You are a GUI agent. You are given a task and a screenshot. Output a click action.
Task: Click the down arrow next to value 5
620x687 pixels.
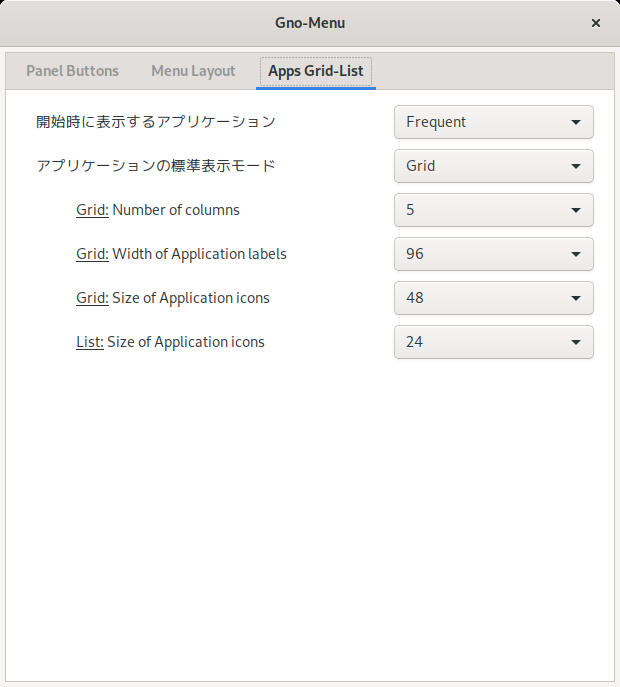click(576, 210)
